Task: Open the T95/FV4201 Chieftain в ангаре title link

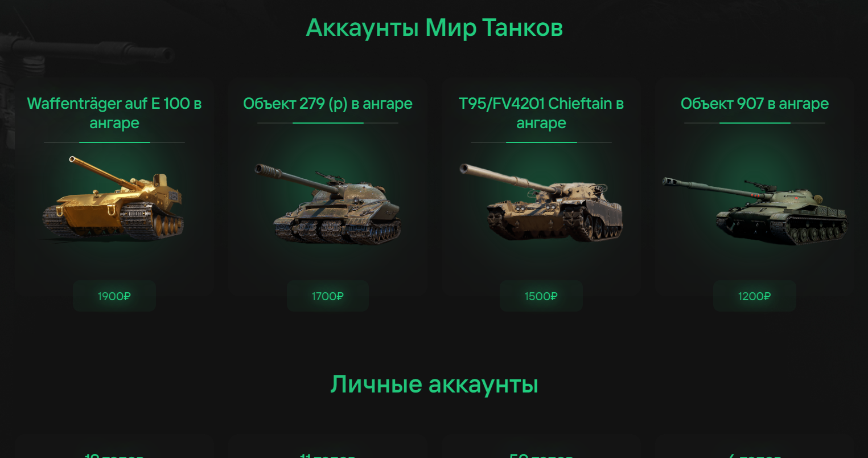Action: pos(541,113)
